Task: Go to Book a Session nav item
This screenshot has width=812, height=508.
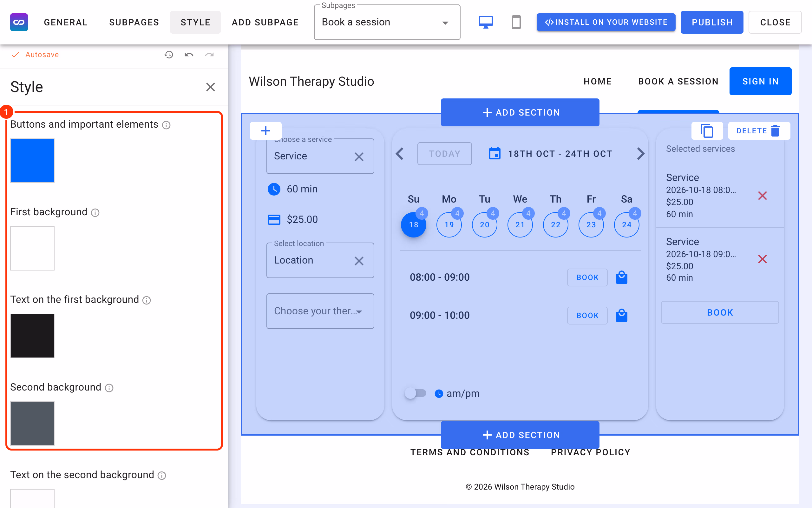Action: point(678,81)
